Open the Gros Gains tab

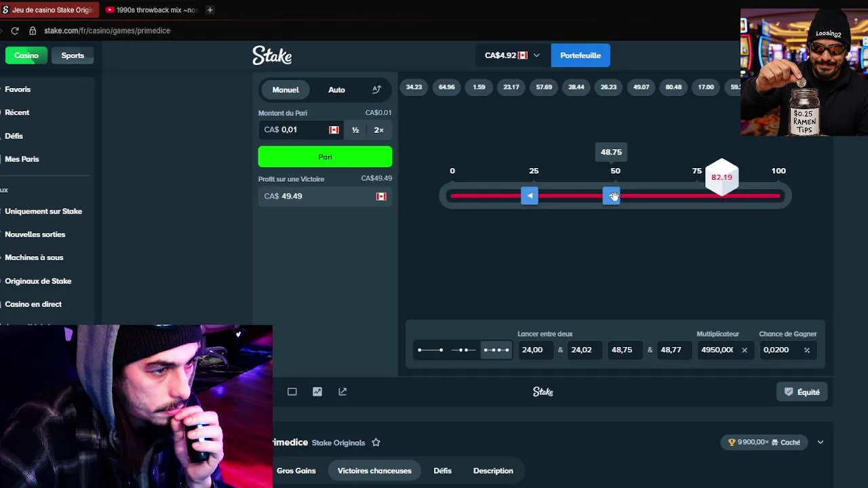tap(296, 470)
